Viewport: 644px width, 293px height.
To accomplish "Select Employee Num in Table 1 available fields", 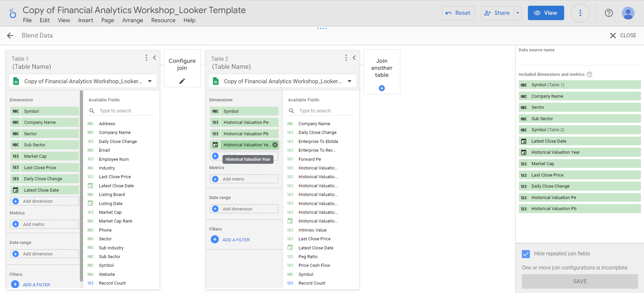I will [x=114, y=159].
